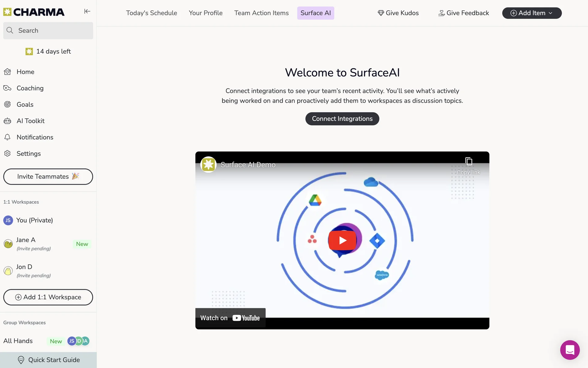The image size is (588, 368).
Task: Open Watch on YouTube link
Action: point(230,318)
